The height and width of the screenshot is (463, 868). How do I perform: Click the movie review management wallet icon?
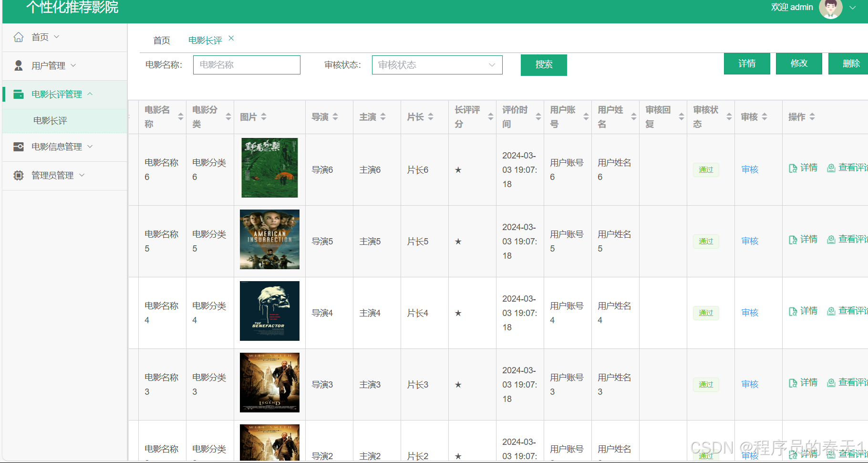pos(19,94)
